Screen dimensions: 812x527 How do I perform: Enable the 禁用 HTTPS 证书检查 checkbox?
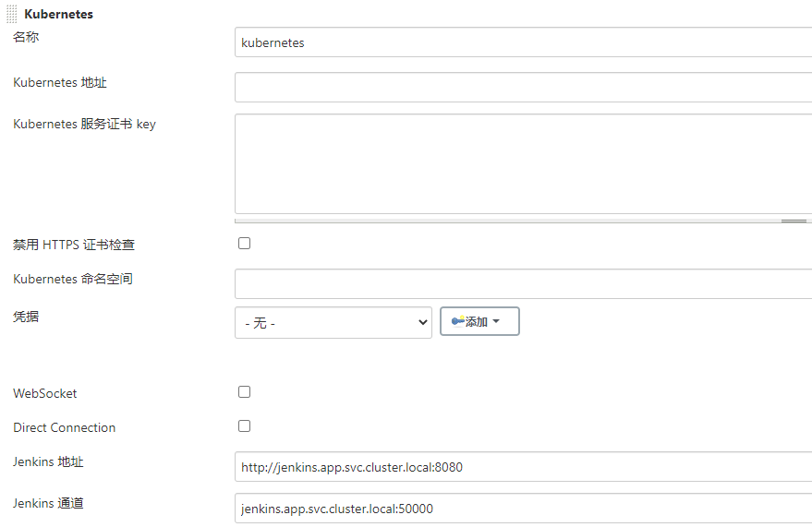[245, 244]
